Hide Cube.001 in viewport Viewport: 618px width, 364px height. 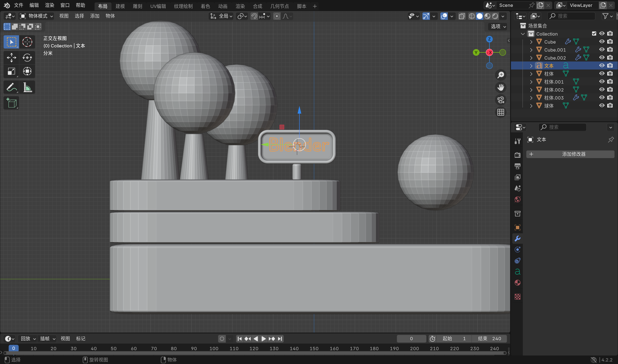pyautogui.click(x=602, y=50)
